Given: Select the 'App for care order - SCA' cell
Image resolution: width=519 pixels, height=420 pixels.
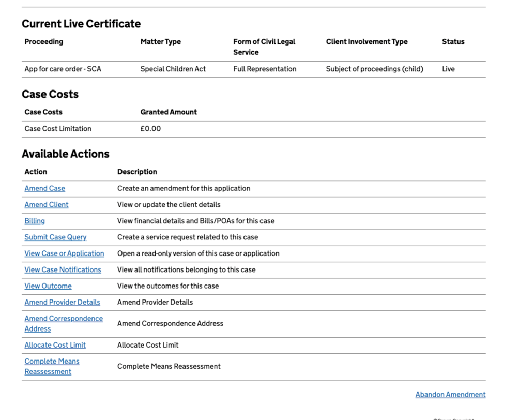Looking at the screenshot, I should coord(63,69).
